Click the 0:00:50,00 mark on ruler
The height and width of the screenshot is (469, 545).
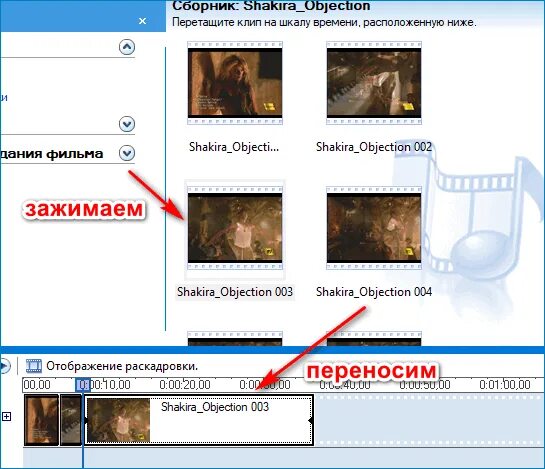[x=425, y=385]
